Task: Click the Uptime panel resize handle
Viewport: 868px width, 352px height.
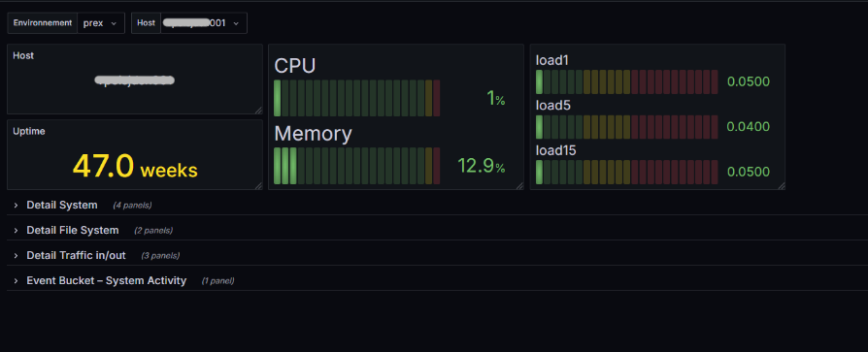Action: 258,185
